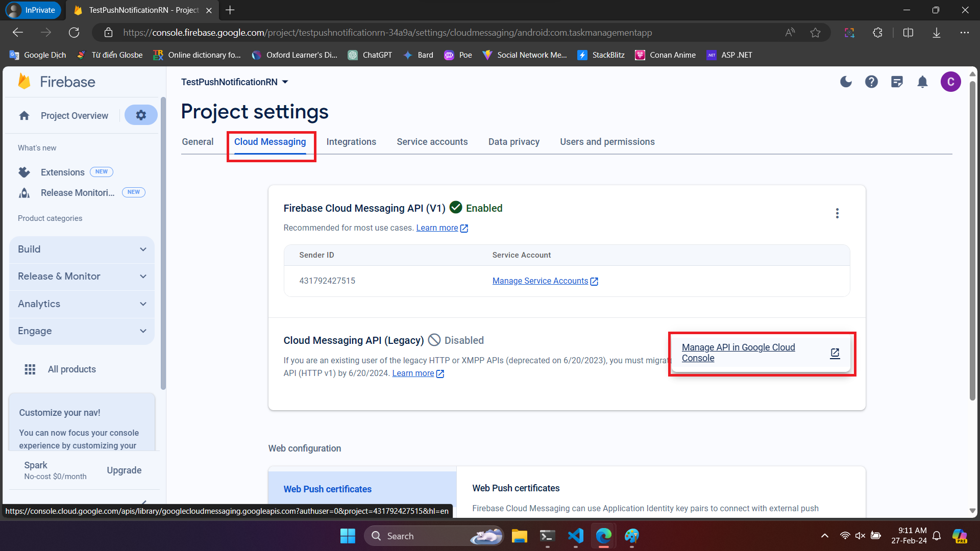The width and height of the screenshot is (980, 551).
Task: Open the Windows Start menu
Action: pyautogui.click(x=348, y=536)
